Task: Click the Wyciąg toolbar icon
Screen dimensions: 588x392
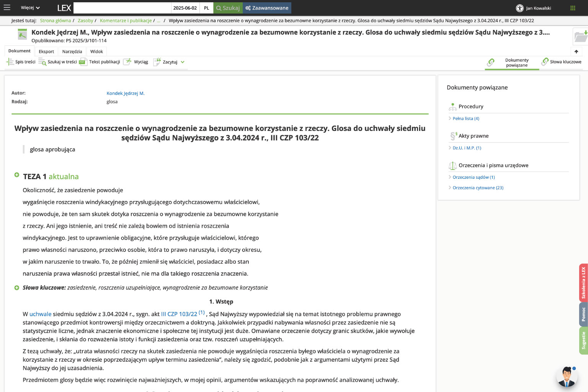Action: [x=127, y=62]
